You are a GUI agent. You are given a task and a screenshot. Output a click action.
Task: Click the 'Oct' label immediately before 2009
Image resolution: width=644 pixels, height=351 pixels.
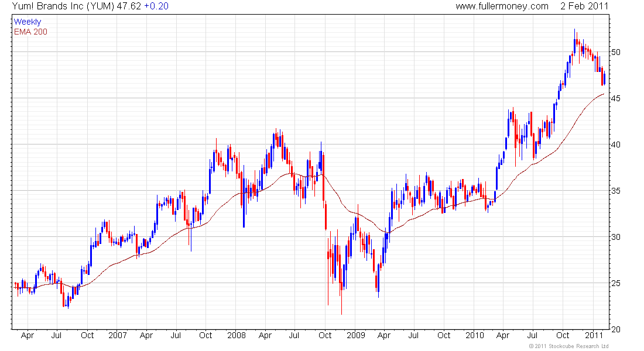tap(325, 335)
